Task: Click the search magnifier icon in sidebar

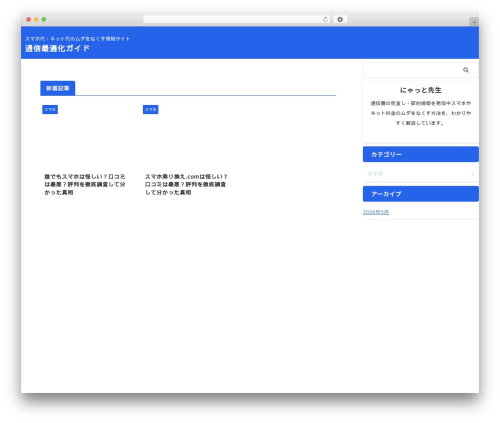Action: coord(466,70)
